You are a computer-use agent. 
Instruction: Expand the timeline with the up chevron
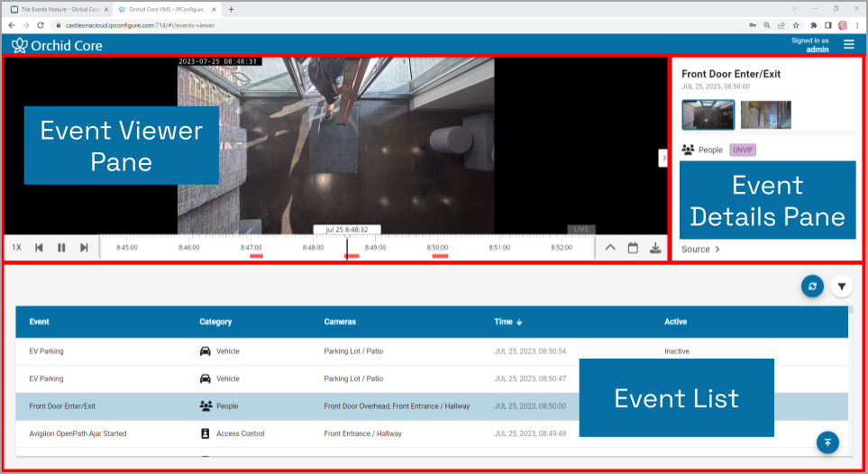[610, 248]
